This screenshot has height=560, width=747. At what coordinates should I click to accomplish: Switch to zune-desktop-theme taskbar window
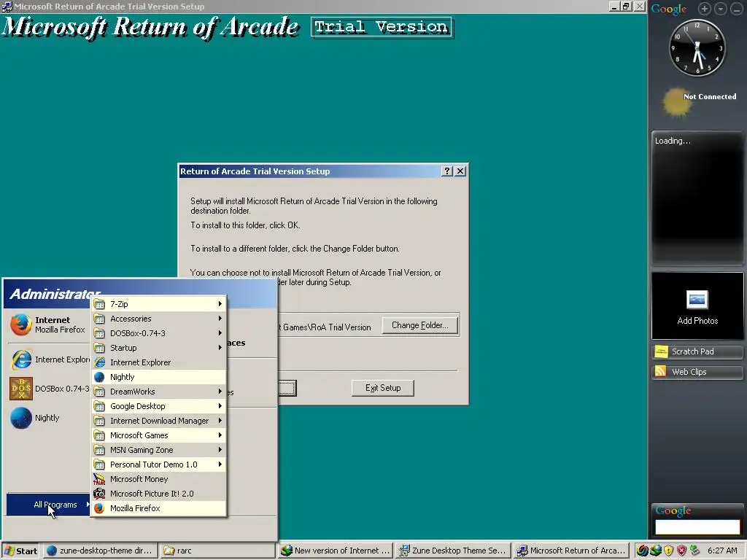[100, 551]
